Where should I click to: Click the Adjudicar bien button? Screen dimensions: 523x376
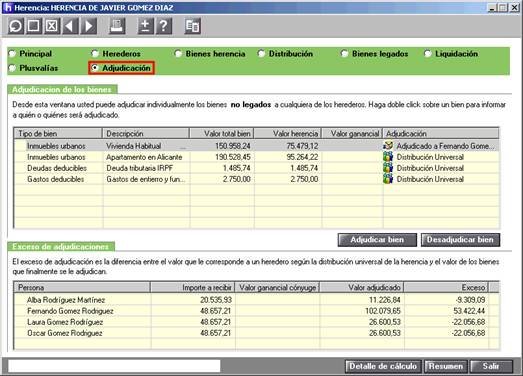click(x=377, y=240)
